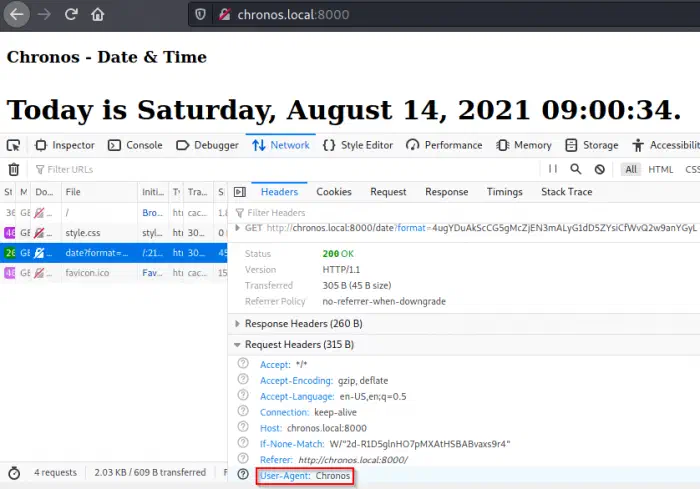Screen dimensions: 700x489
Task: Select the Network panel tab
Action: coord(281,145)
